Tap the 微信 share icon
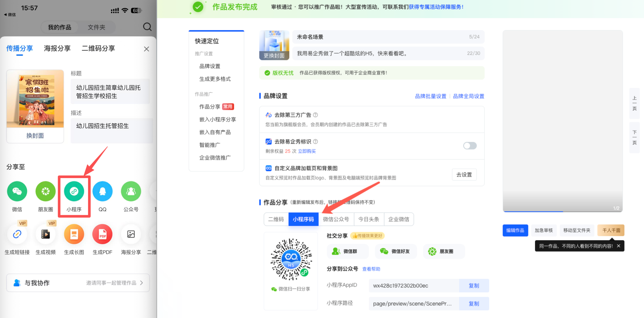Image resolution: width=644 pixels, height=318 pixels. (17, 191)
